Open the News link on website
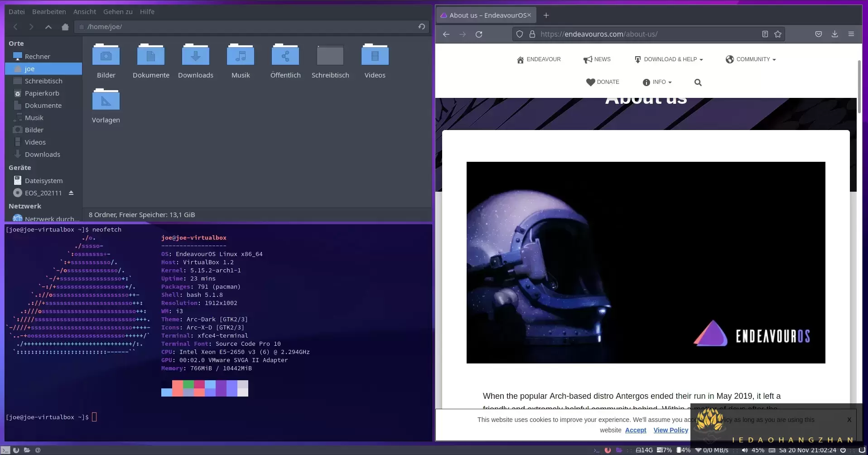 tap(597, 59)
